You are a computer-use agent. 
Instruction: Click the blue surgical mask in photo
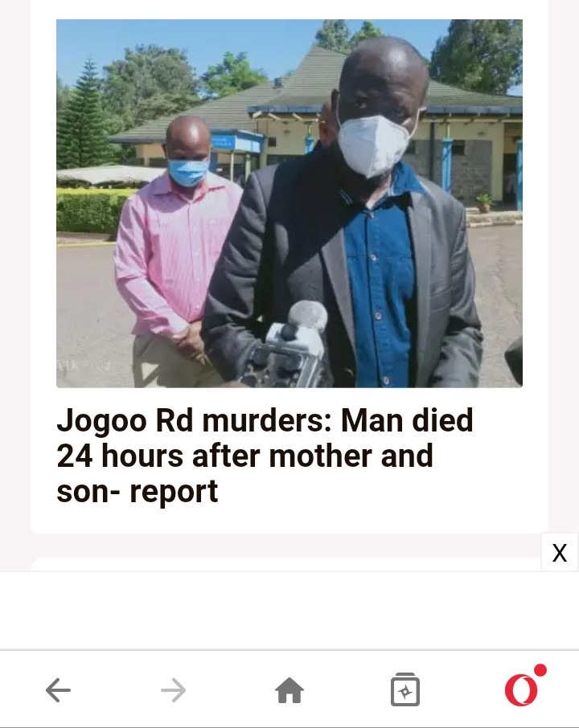(188, 172)
